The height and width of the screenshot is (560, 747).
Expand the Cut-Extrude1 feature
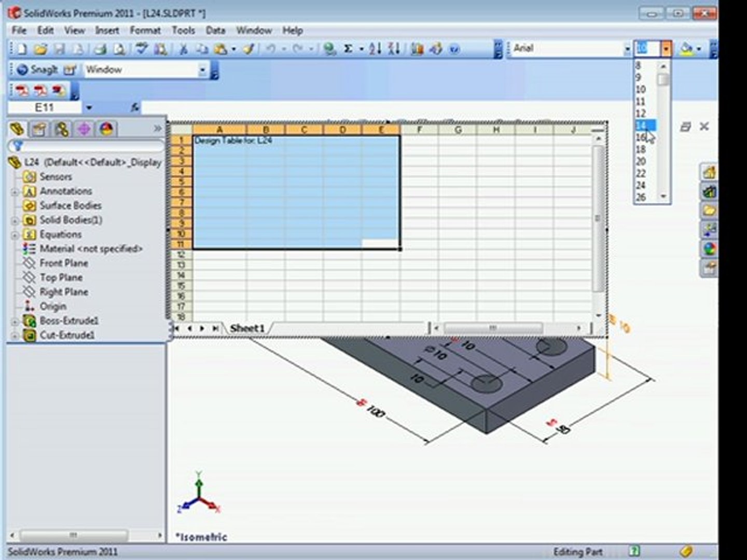[15, 335]
